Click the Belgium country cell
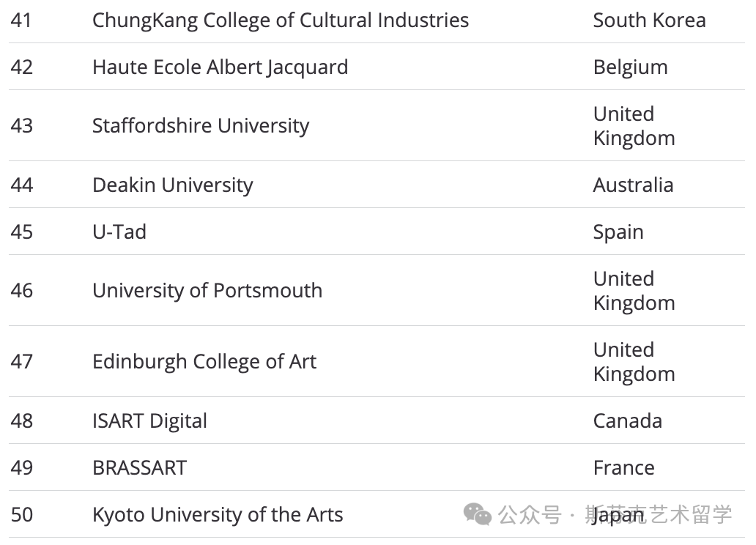This screenshot has width=756, height=545. click(631, 67)
